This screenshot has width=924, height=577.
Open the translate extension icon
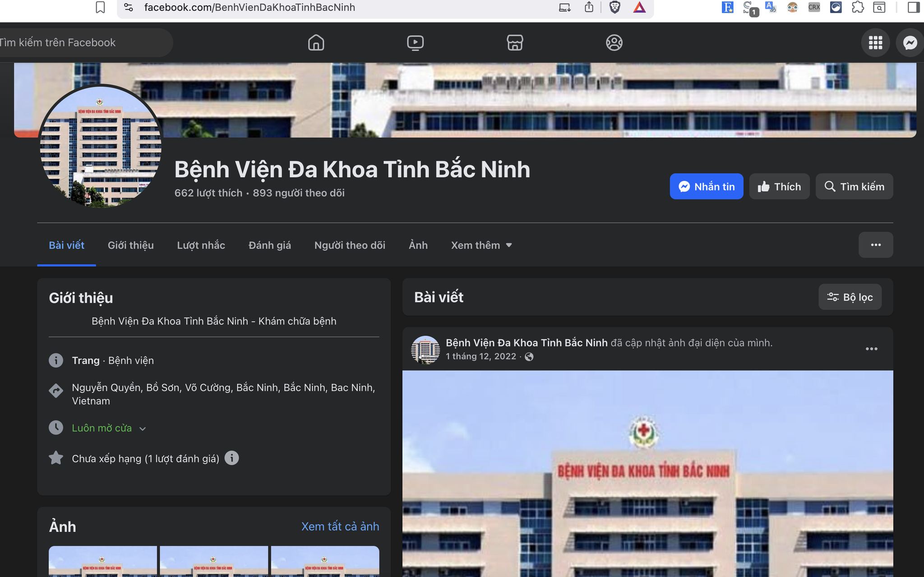click(771, 7)
